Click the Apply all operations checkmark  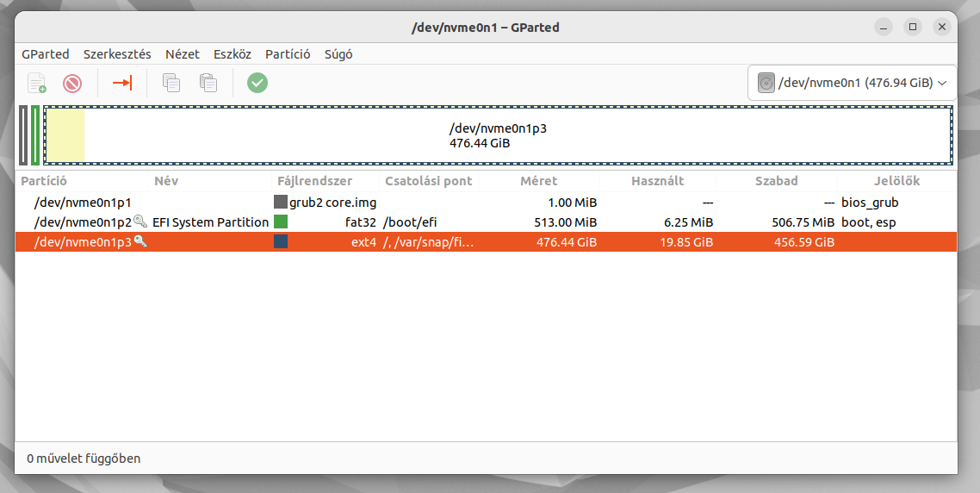pos(257,83)
